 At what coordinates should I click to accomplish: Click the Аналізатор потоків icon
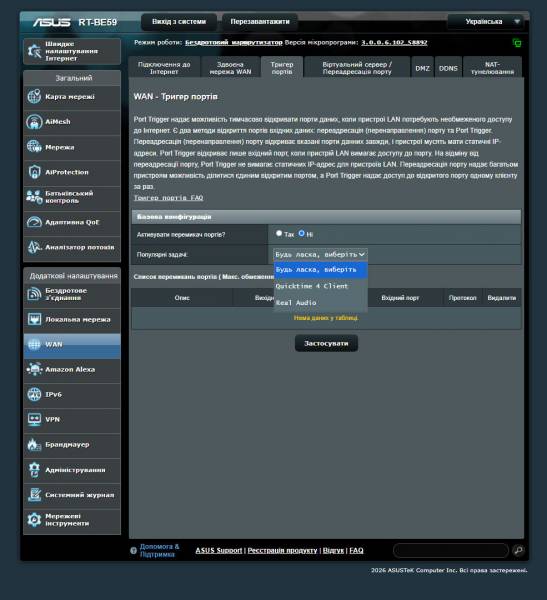coord(34,247)
